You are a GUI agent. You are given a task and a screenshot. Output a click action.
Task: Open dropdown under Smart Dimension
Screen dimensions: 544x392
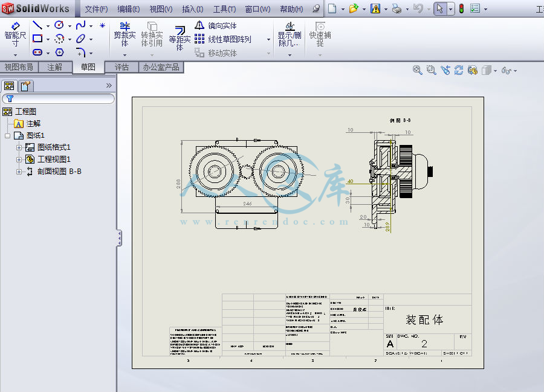point(15,55)
